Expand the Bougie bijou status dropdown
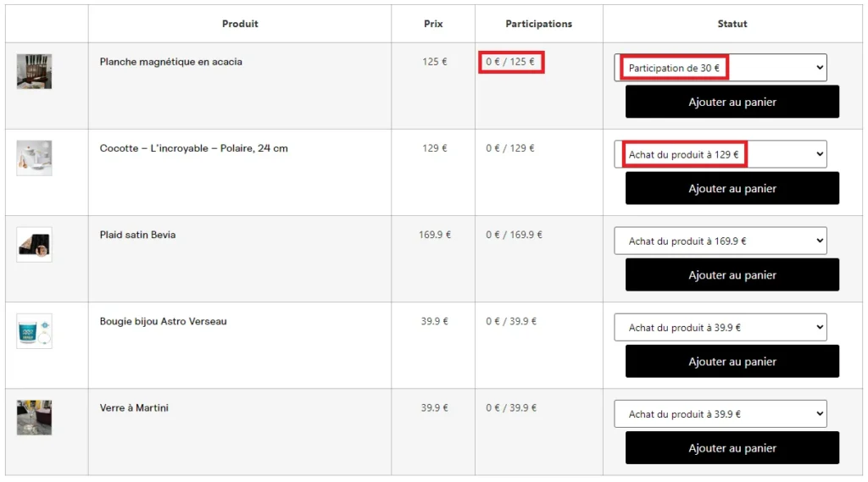 pyautogui.click(x=720, y=327)
